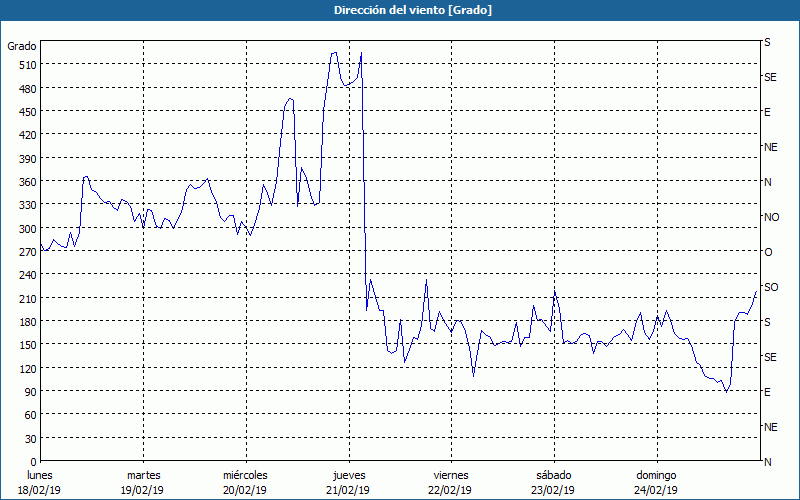Select the 510 value on left axis

pyautogui.click(x=27, y=65)
